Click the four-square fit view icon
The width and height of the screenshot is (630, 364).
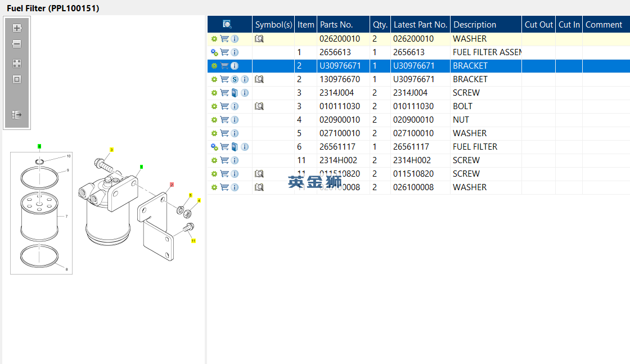17,64
